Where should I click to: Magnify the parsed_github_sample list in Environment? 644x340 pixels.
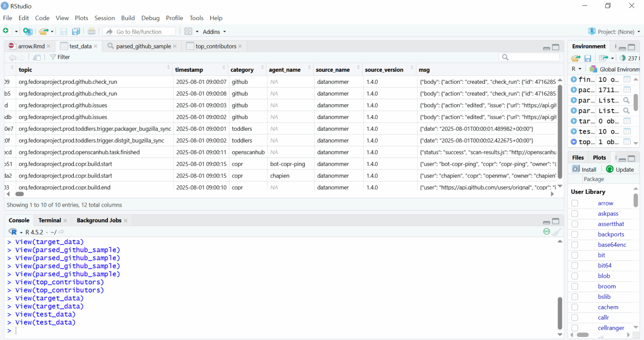(626, 100)
